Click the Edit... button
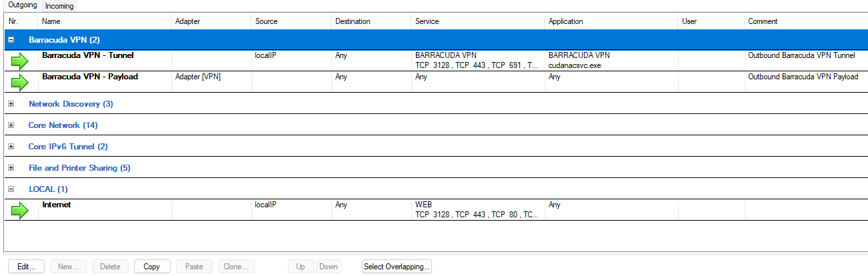This screenshot has width=868, height=276. click(26, 267)
